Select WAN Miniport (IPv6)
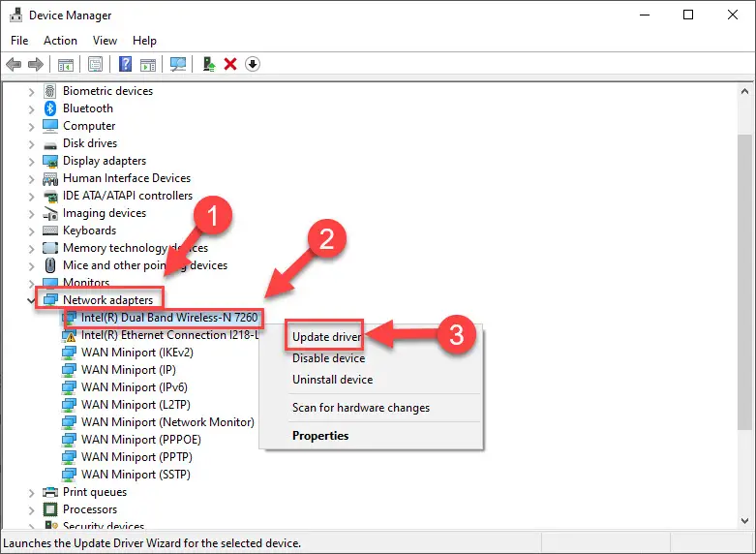 pos(135,387)
